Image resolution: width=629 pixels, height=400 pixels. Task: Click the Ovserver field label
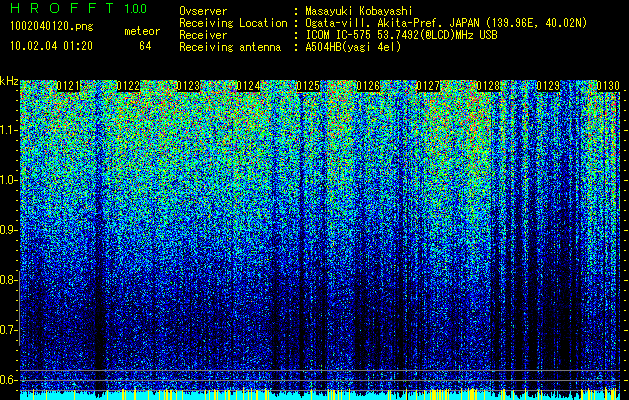pyautogui.click(x=203, y=11)
